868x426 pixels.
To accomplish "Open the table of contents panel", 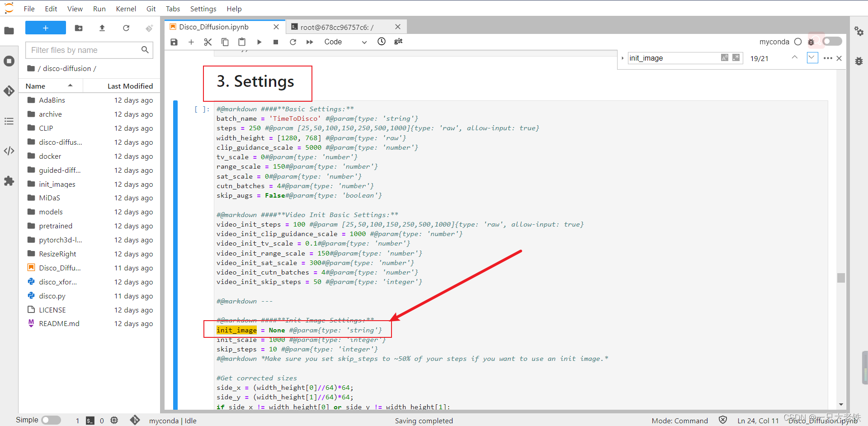I will tap(9, 121).
